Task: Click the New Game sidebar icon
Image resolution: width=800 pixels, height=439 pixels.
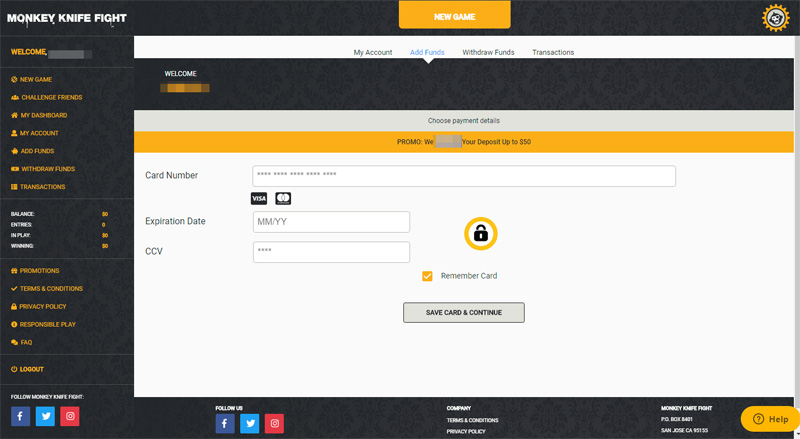Action: point(14,80)
